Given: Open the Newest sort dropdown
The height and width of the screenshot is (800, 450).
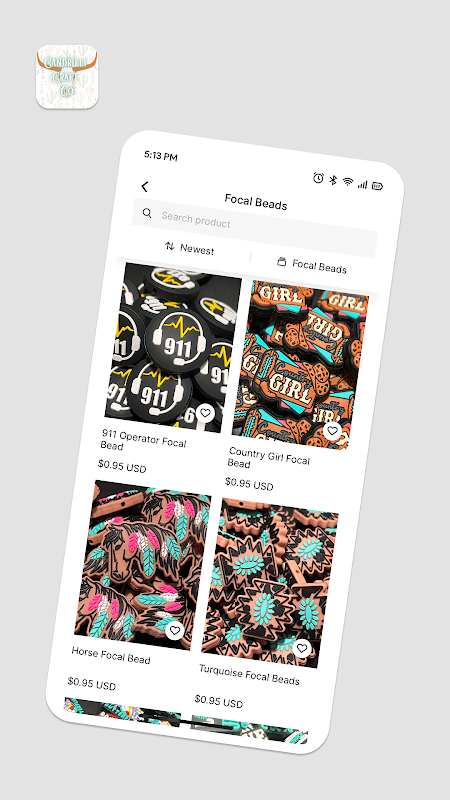Looking at the screenshot, I should pos(189,248).
